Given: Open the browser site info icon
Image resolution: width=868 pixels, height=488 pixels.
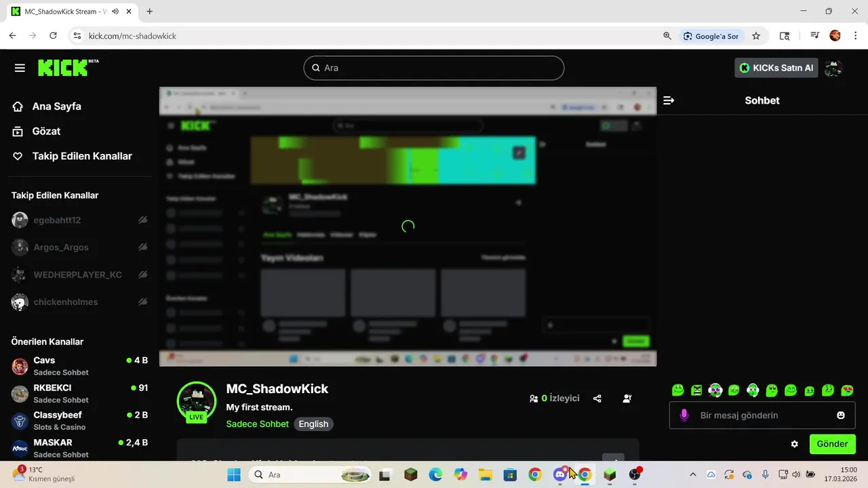Looking at the screenshot, I should coord(77,36).
